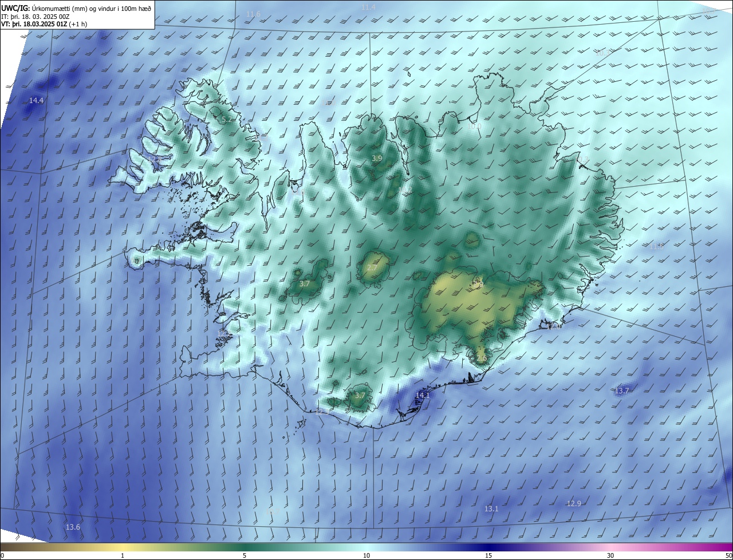Click the 14.1 value off the south coast
This screenshot has height=560, width=733.
[x=423, y=396]
